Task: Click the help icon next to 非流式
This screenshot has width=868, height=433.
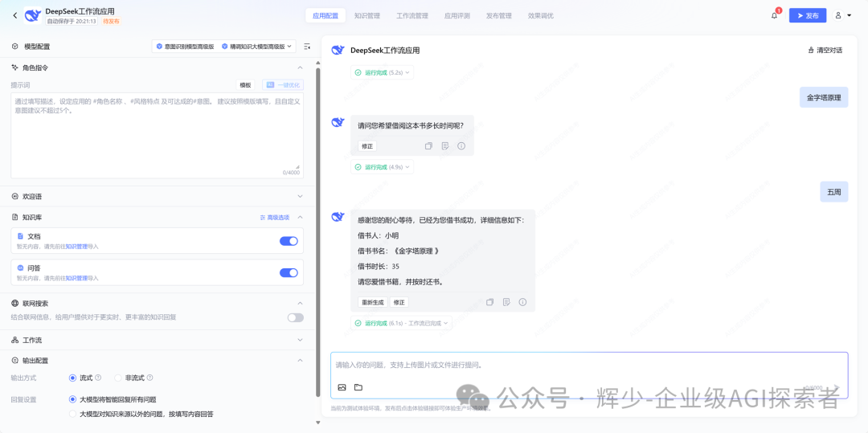Action: click(149, 378)
